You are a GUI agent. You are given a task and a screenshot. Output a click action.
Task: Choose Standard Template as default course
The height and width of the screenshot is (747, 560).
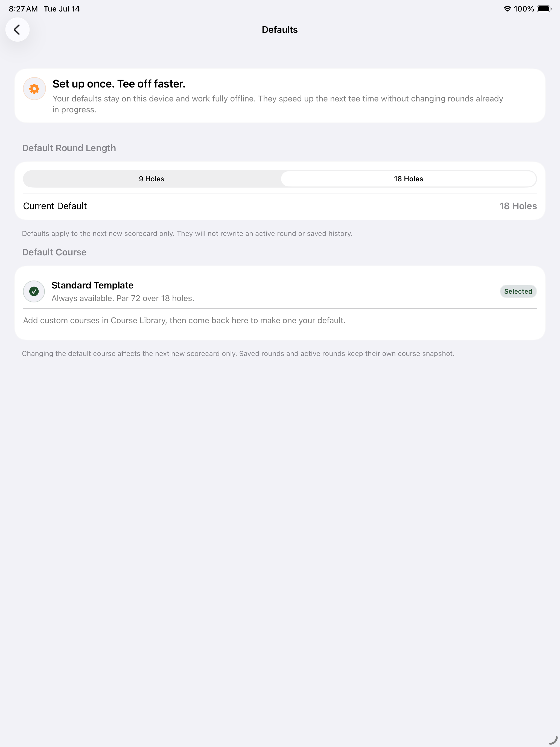coord(280,291)
